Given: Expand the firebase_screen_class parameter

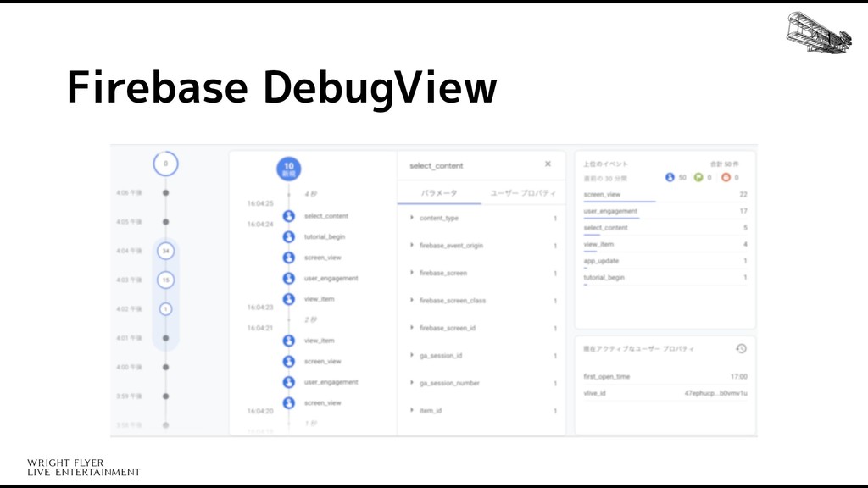Looking at the screenshot, I should (412, 300).
